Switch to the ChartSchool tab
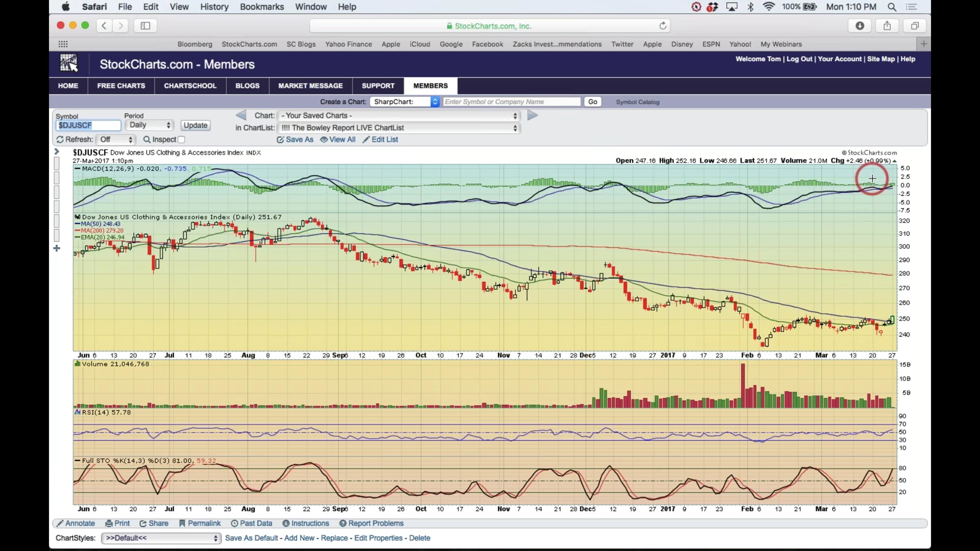This screenshot has width=980, height=551. point(190,86)
